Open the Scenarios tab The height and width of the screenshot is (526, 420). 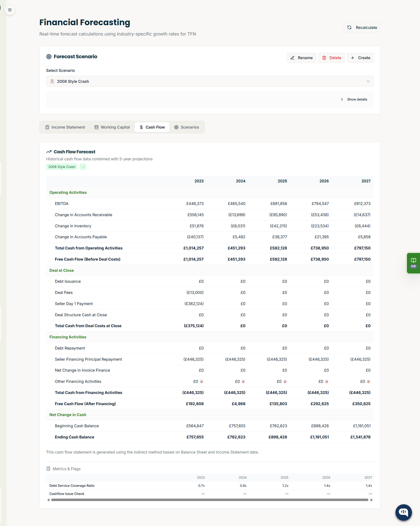pos(186,127)
